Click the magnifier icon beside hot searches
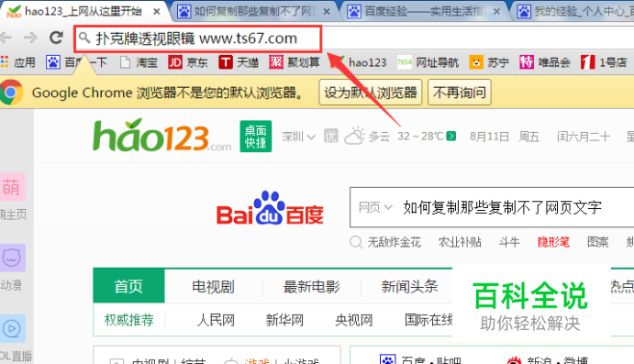634x364 pixels. (356, 242)
